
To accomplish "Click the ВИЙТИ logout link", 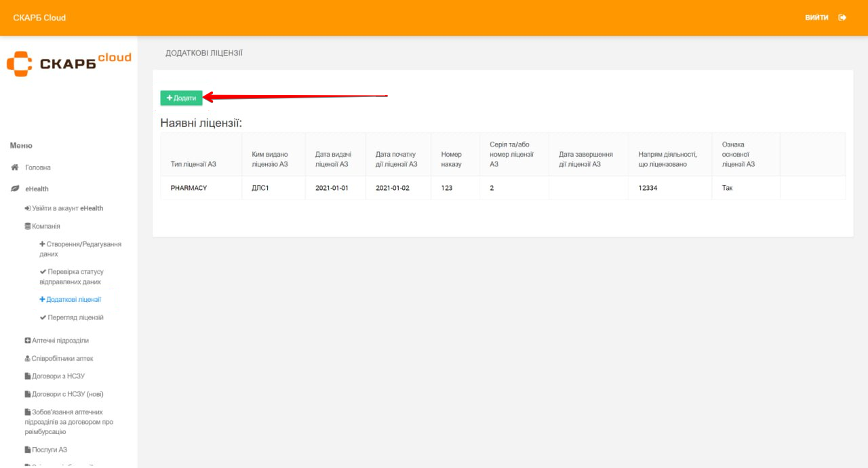I will click(816, 18).
